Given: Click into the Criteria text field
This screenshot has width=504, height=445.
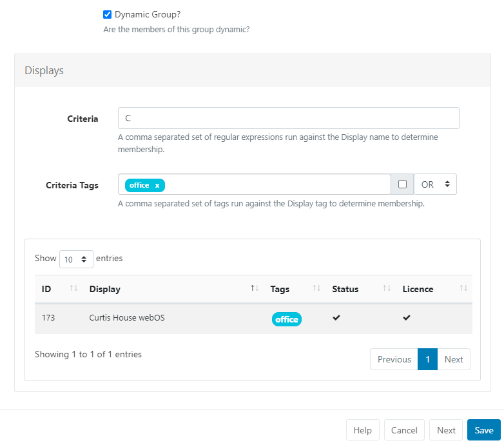Looking at the screenshot, I should click(x=288, y=118).
